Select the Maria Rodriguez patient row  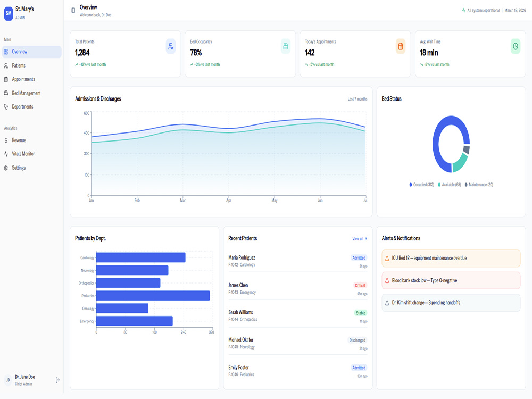point(298,261)
